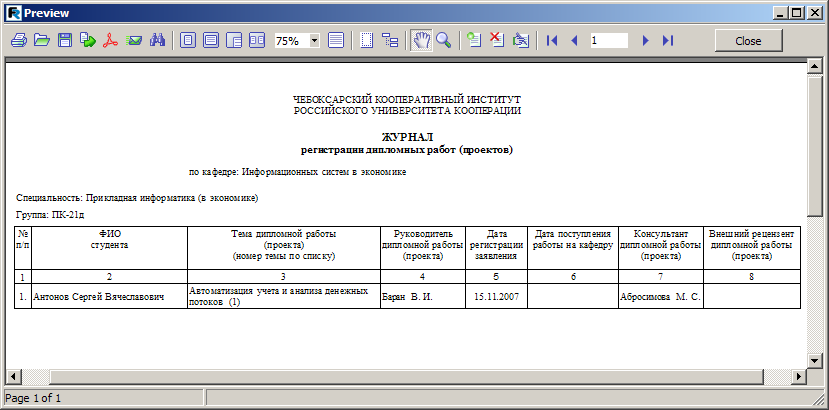This screenshot has width=829, height=410.
Task: Open a saved report file
Action: [x=41, y=41]
